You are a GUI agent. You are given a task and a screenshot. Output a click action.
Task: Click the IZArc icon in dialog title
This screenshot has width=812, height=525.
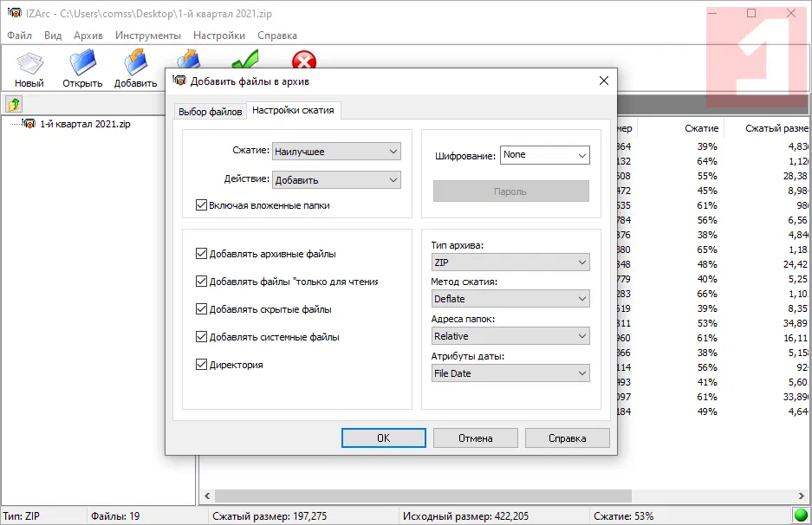tap(179, 81)
